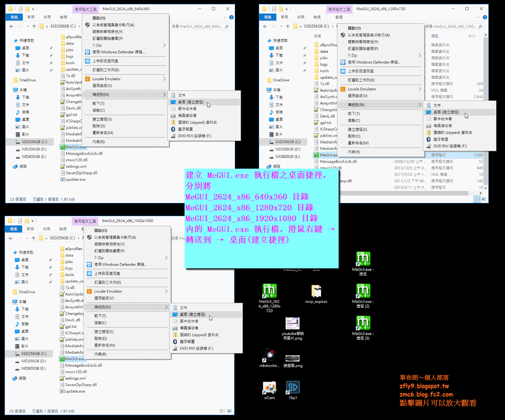Toggle details view button in 1280x720 window status bar
Image resolution: width=505 pixels, height=420 pixels.
[x=477, y=199]
